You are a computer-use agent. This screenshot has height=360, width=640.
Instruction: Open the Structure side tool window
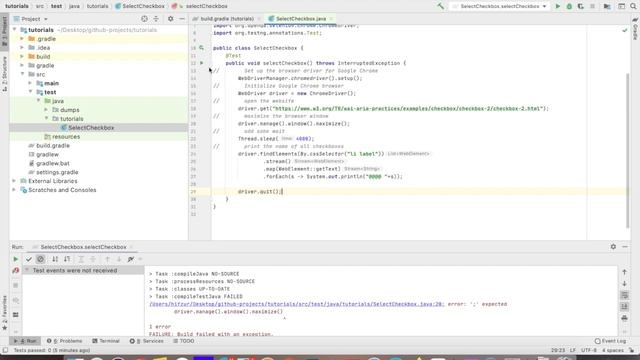tap(4, 73)
